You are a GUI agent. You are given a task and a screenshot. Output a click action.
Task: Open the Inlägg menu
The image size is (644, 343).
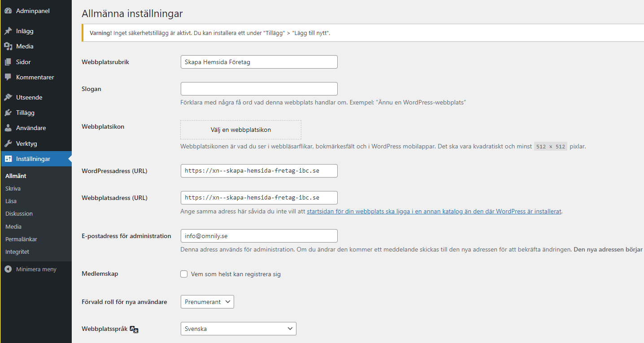pos(36,31)
